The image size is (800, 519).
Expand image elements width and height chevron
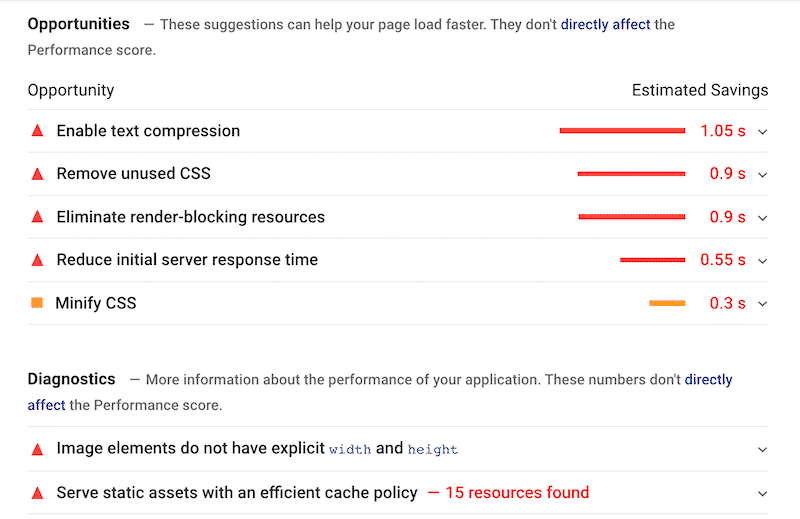tap(763, 449)
